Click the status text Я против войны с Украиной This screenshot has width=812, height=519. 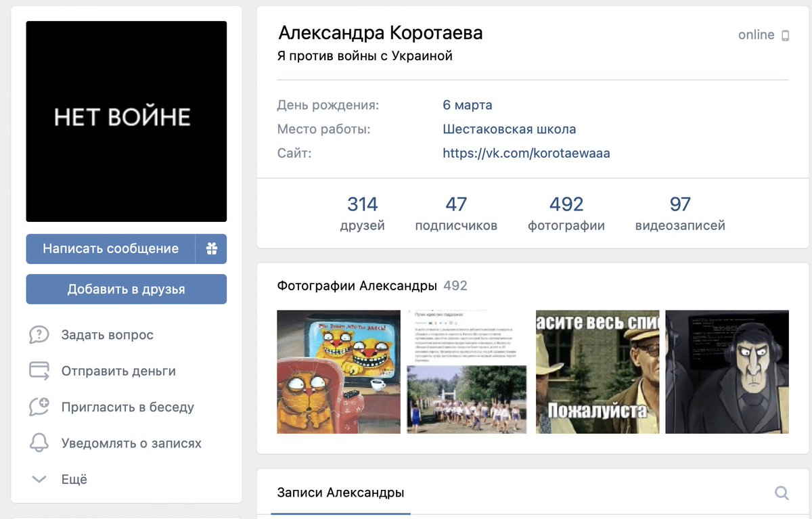[x=365, y=56]
